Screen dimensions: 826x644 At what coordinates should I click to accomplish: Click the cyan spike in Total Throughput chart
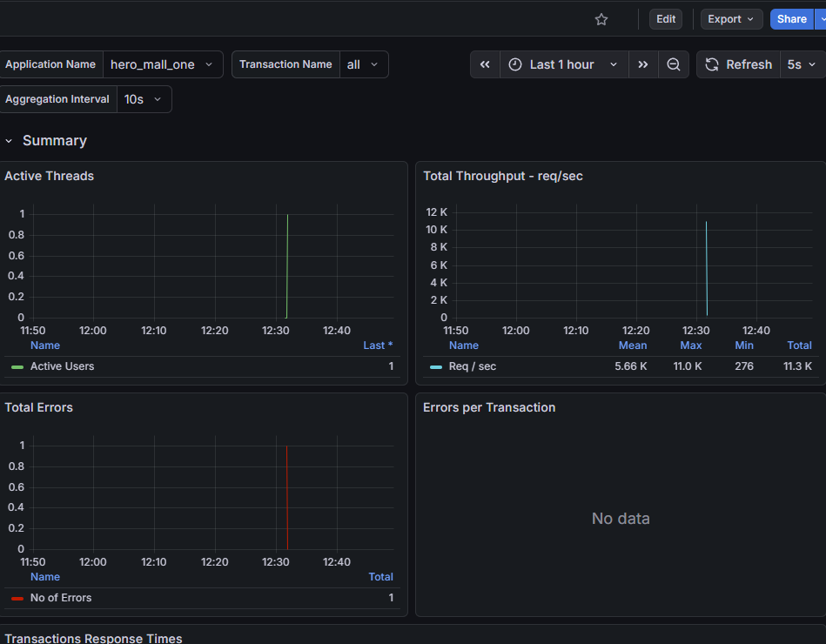point(707,269)
